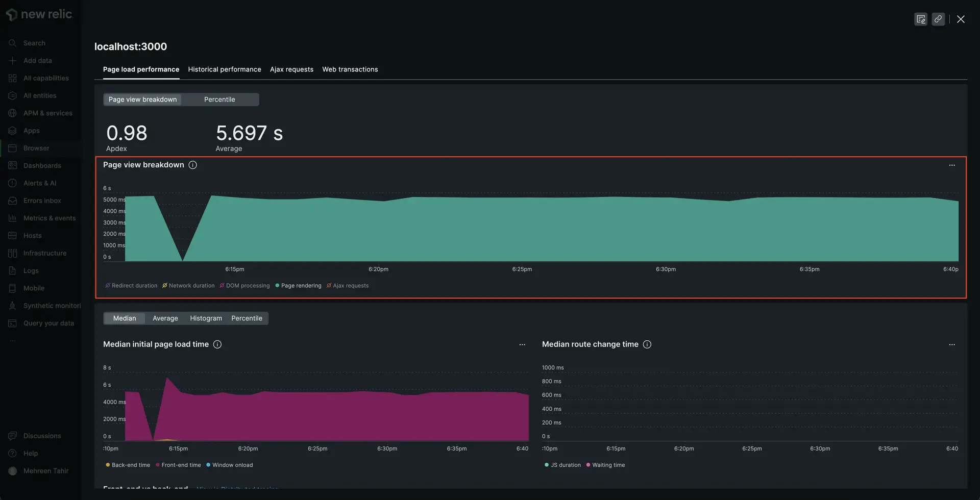Screen dimensions: 980x500
Task: Toggle Network duration legend series
Action: [x=188, y=286]
